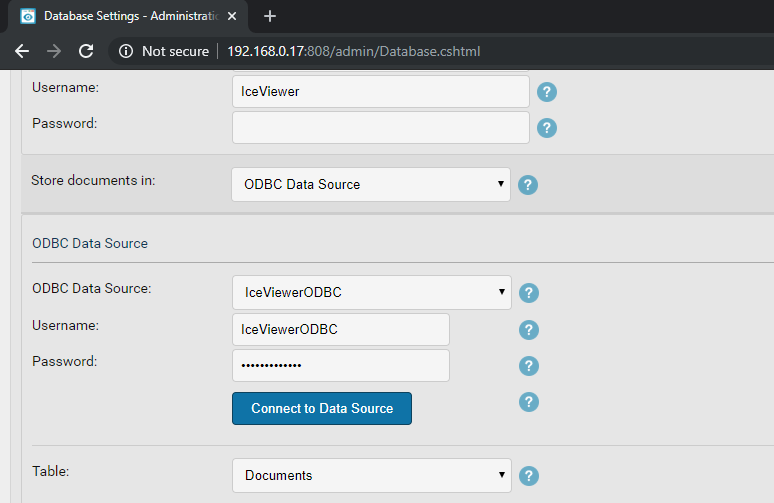Open the ODBC Data Source IceViewerODBC dropdown

[372, 293]
